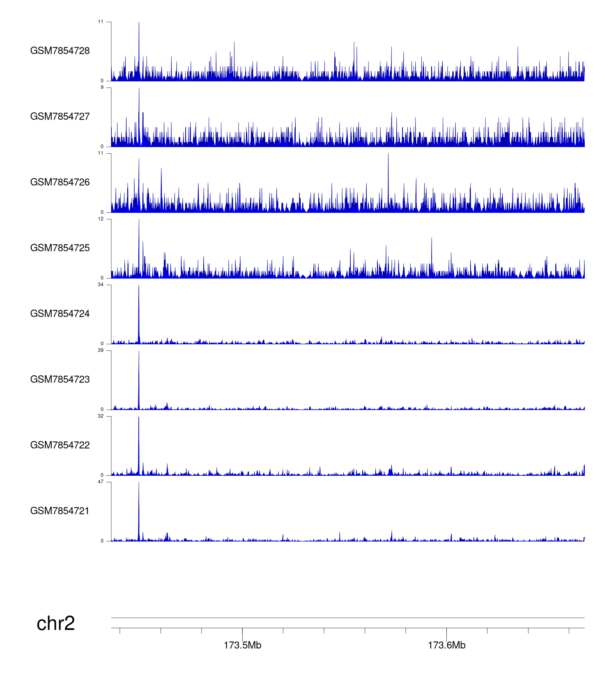Viewport: 616px width, 682px height.
Task: Click the chr2 chromosome label
Action: [x=55, y=623]
